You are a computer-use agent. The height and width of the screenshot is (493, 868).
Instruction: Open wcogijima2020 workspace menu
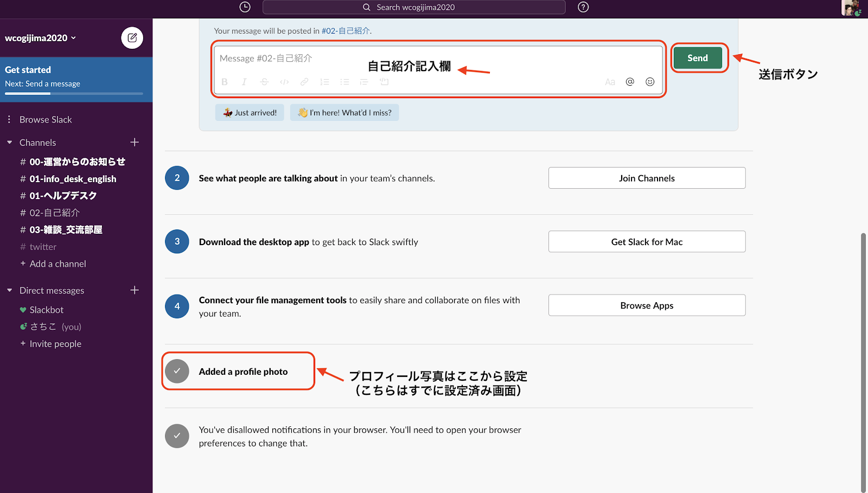click(41, 38)
